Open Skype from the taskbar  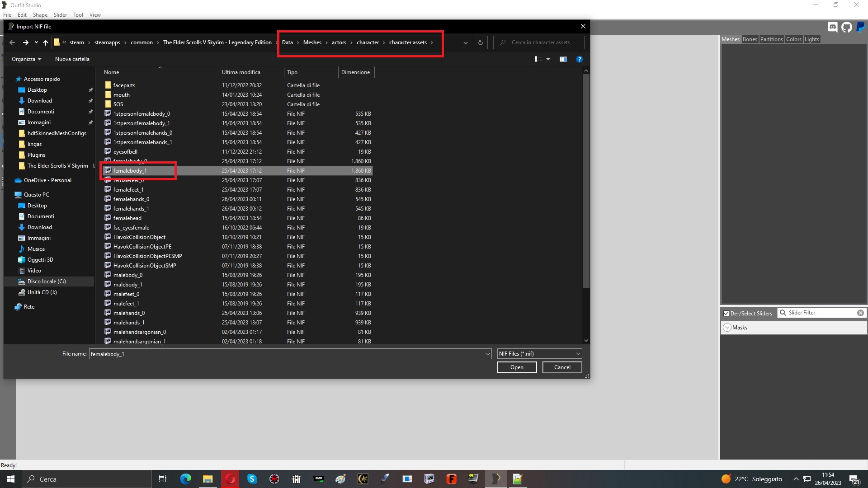[x=252, y=479]
